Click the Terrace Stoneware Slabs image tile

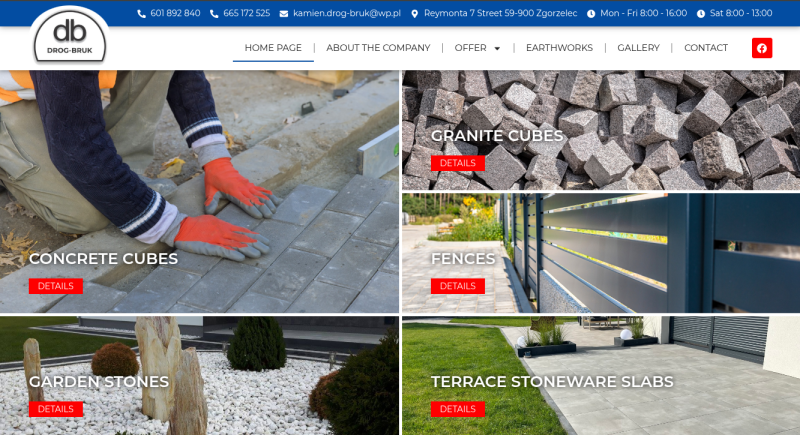[x=601, y=375]
